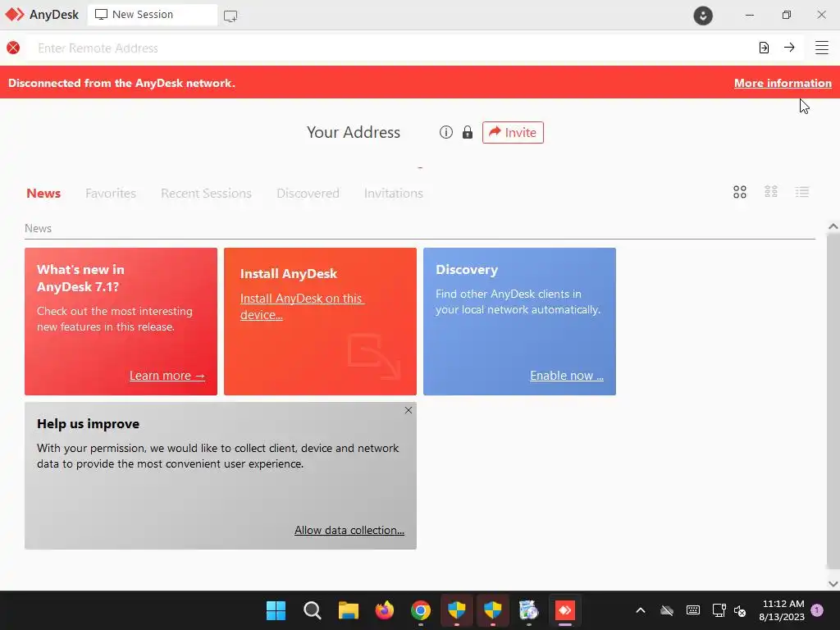The image size is (840, 630).
Task: Switch to the Favorites tab
Action: [x=111, y=193]
